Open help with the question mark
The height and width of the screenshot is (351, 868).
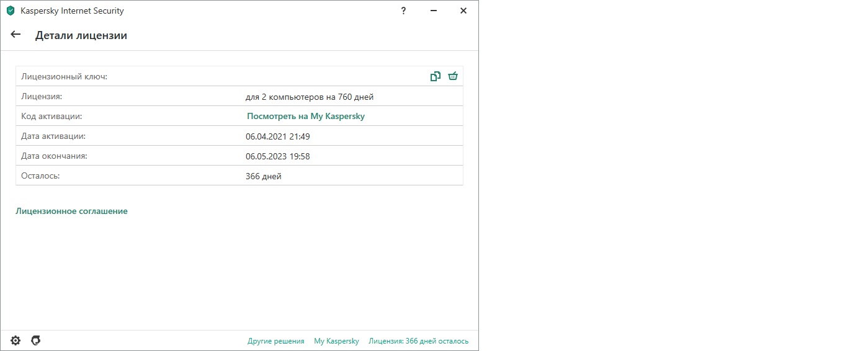[404, 11]
